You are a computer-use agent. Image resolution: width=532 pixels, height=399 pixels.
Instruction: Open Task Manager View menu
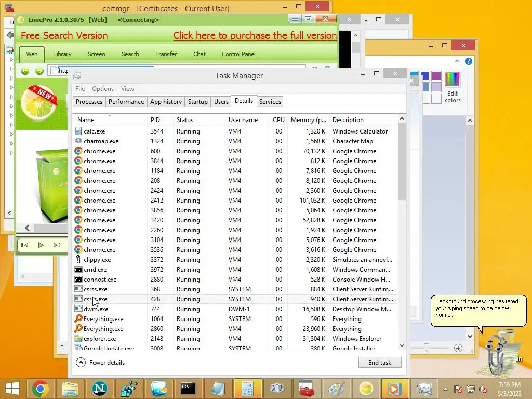click(x=128, y=88)
